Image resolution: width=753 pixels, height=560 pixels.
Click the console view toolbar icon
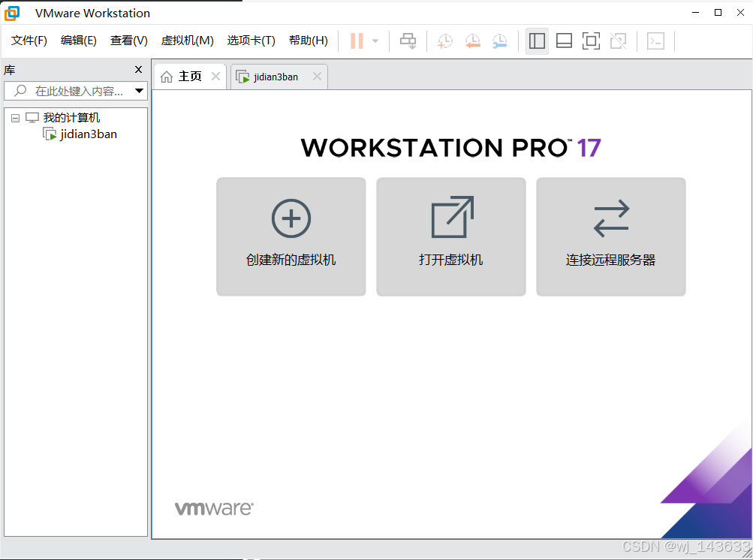tap(655, 41)
